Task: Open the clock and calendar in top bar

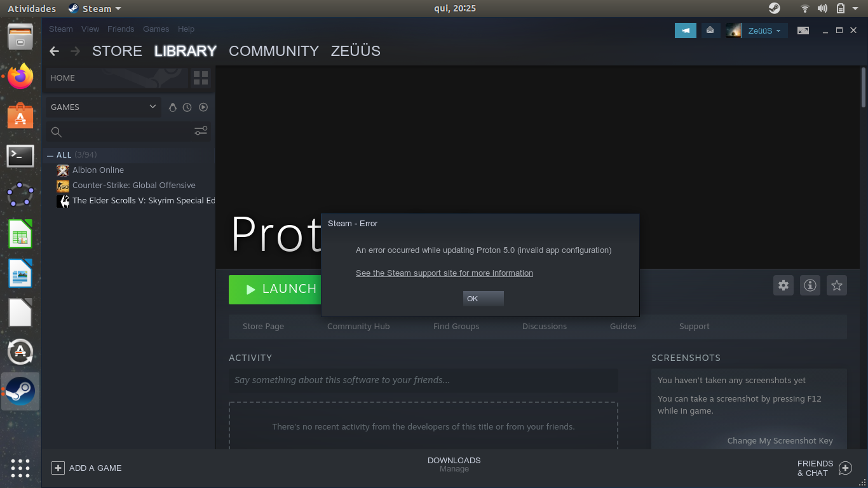Action: [x=455, y=8]
